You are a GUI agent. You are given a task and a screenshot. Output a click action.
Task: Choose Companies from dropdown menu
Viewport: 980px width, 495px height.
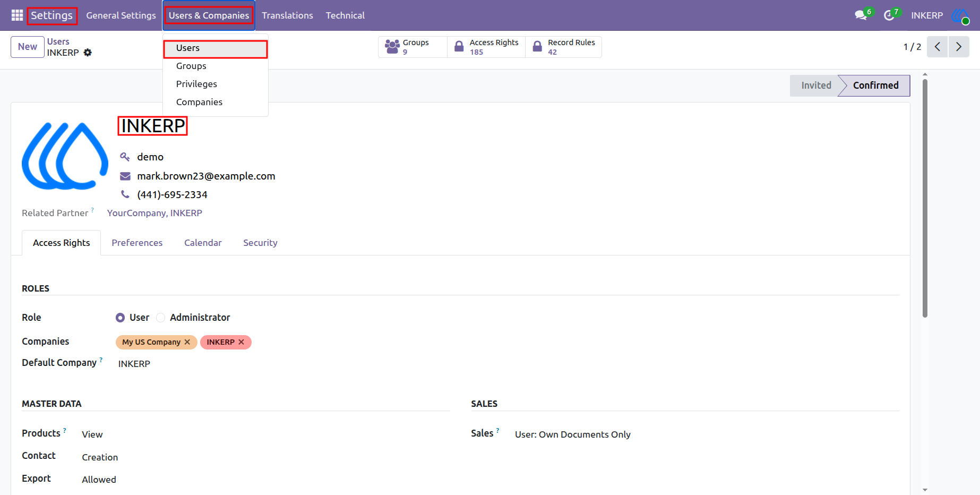pyautogui.click(x=215, y=102)
